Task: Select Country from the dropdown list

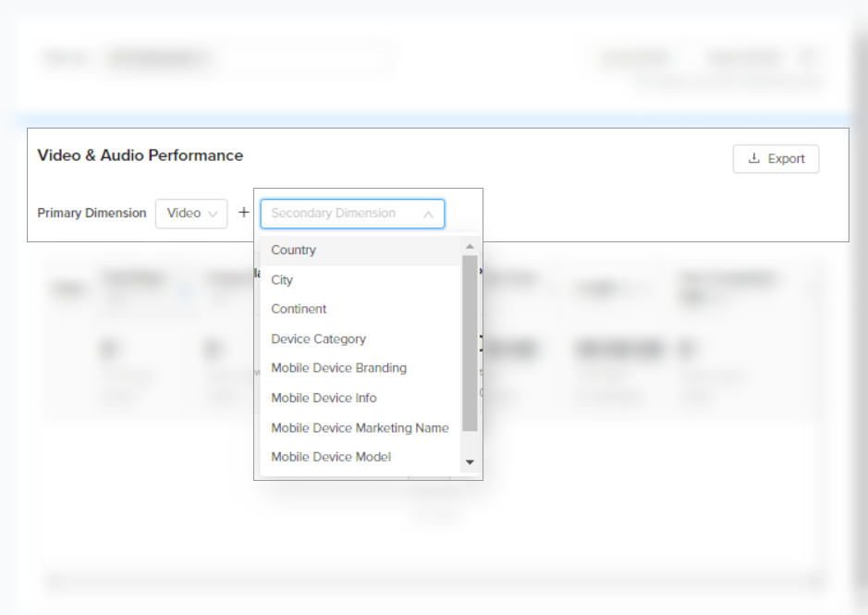Action: coord(293,251)
